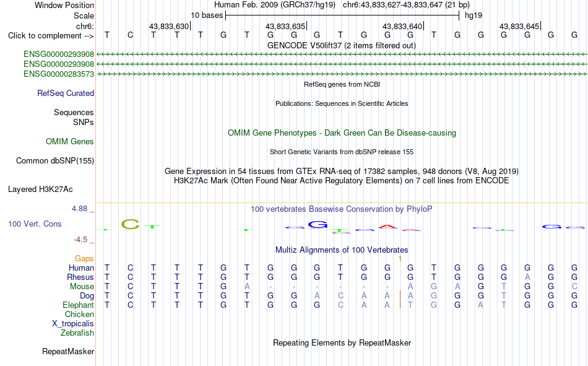Click the red A in the PhyloP logo
This screenshot has height=366, width=588.
click(387, 227)
